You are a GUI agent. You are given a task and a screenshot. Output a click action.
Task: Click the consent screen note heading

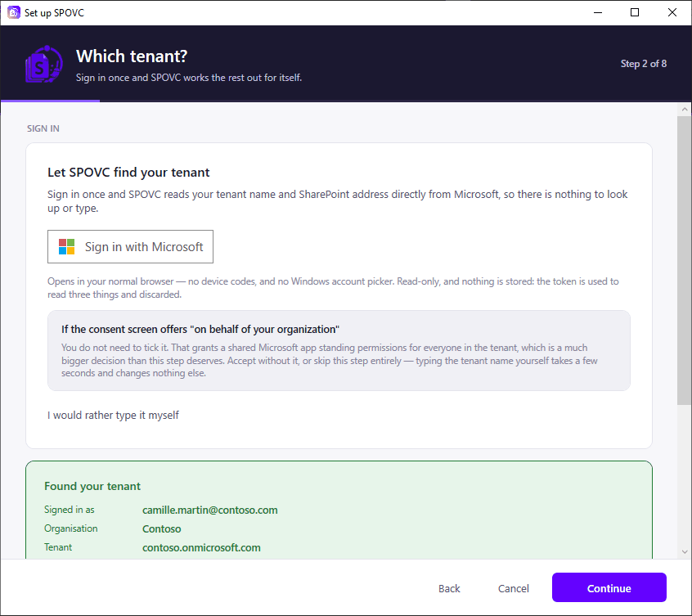(200, 329)
